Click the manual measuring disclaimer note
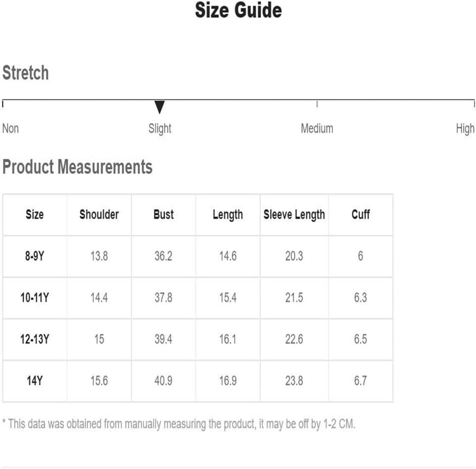Viewport: 476px width, 469px height. (x=179, y=424)
